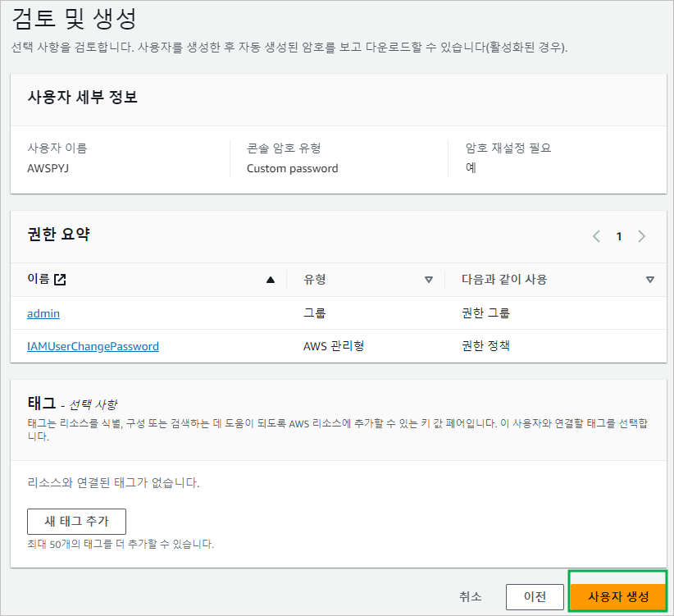Select the 권한 요약 heading

point(58,235)
